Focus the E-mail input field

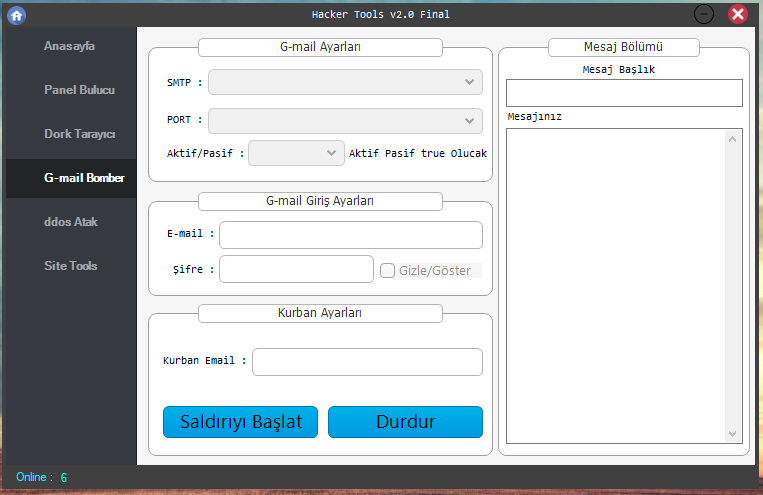[x=351, y=235]
